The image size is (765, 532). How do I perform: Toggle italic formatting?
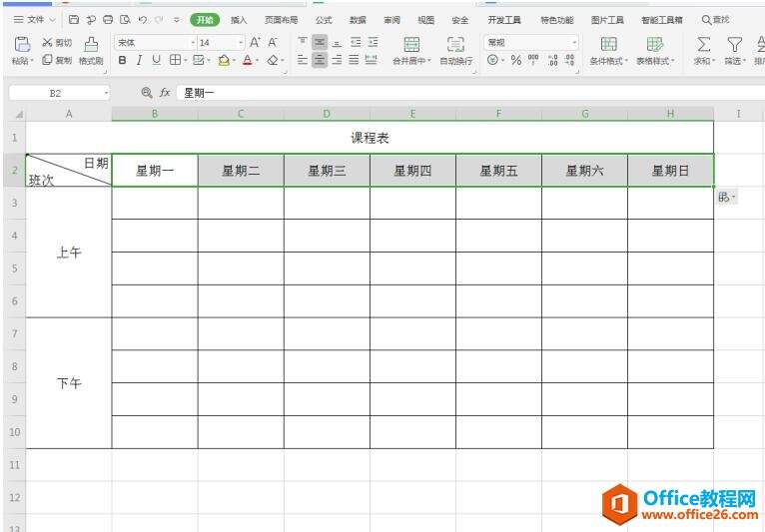coord(139,60)
